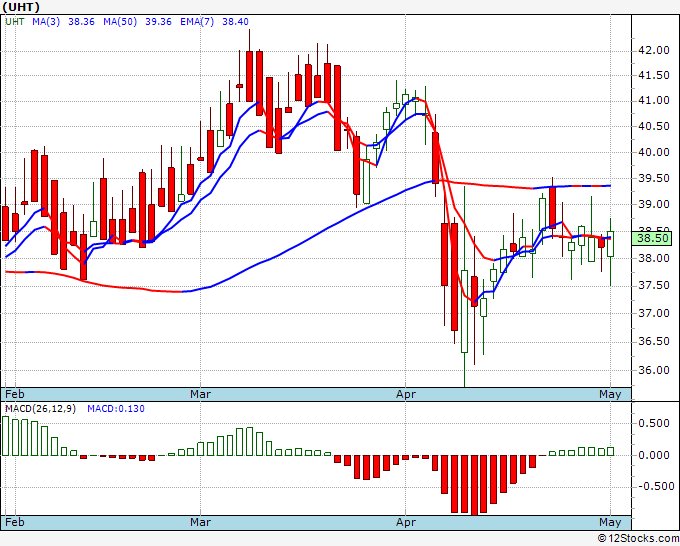Open the 12Stocks.com copyright link
Screen dimensions: 680x546
click(x=638, y=539)
